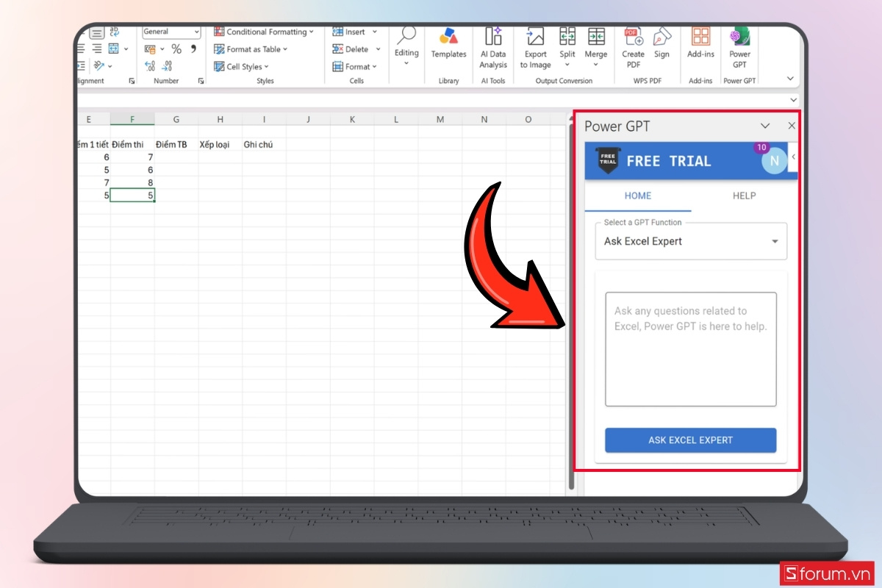The image size is (882, 588).
Task: Align text right icon
Action: [x=97, y=49]
